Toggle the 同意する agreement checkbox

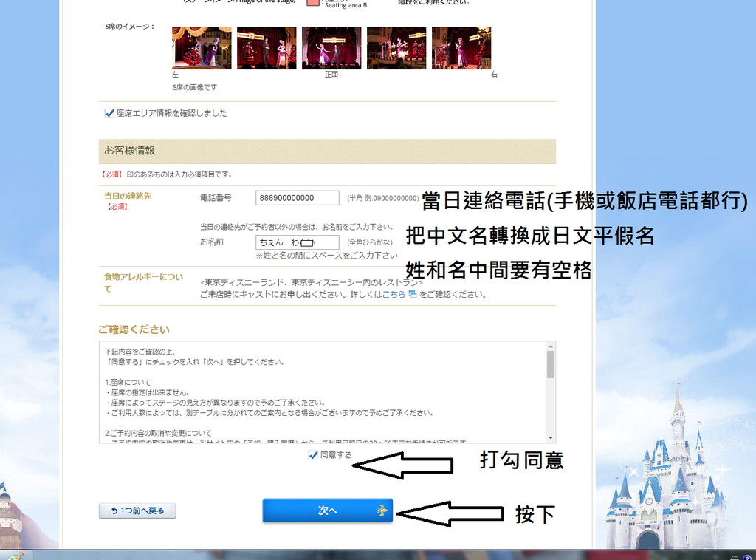(x=313, y=455)
